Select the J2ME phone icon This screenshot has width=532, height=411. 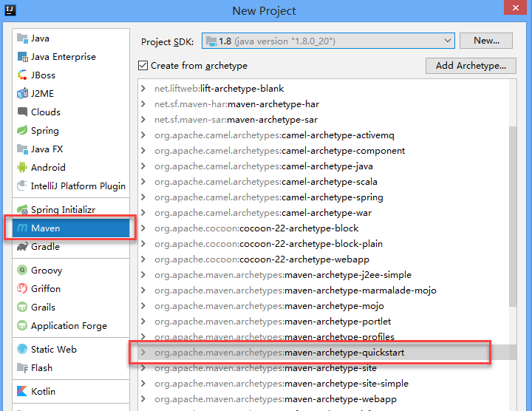(x=22, y=93)
